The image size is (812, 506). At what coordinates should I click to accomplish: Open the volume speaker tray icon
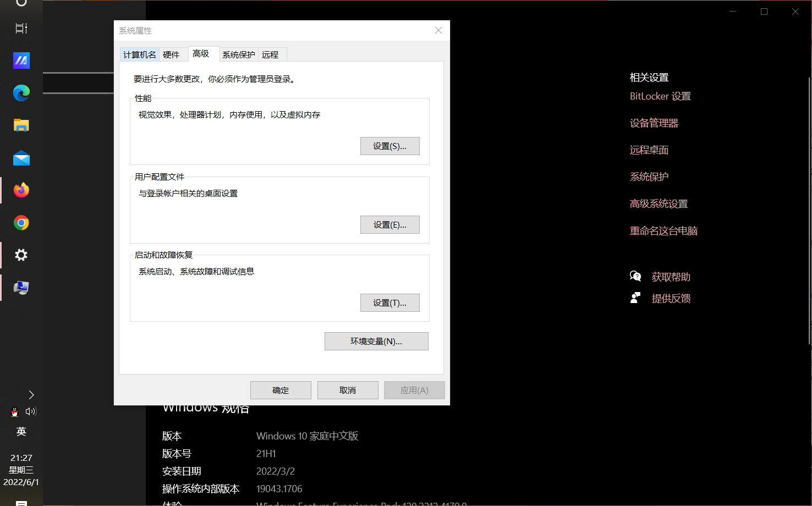click(31, 411)
